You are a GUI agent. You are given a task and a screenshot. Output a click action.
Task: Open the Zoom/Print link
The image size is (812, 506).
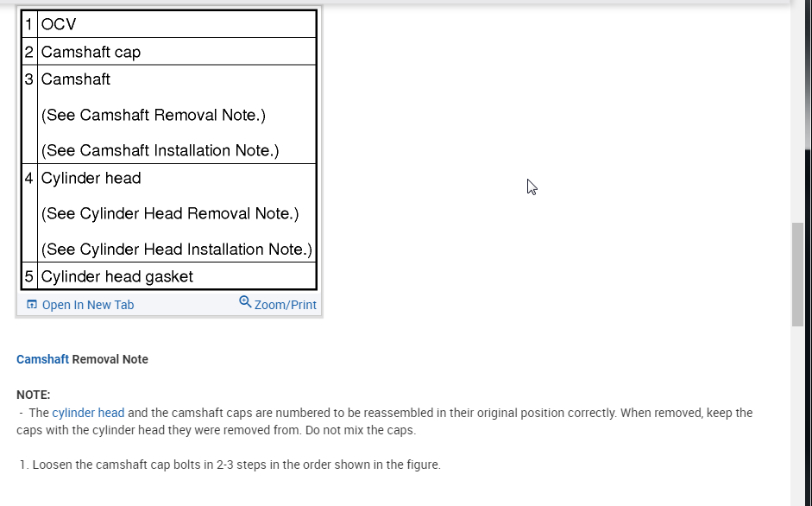tap(286, 305)
